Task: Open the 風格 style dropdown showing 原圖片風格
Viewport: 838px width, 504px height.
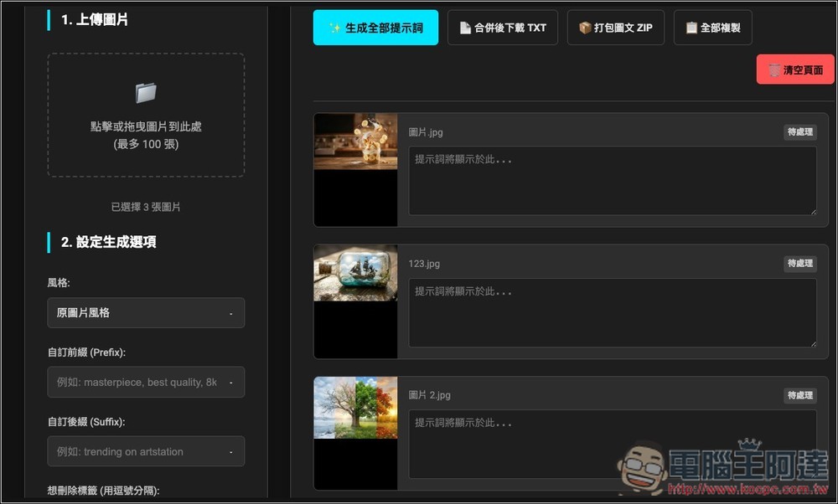Action: click(146, 313)
